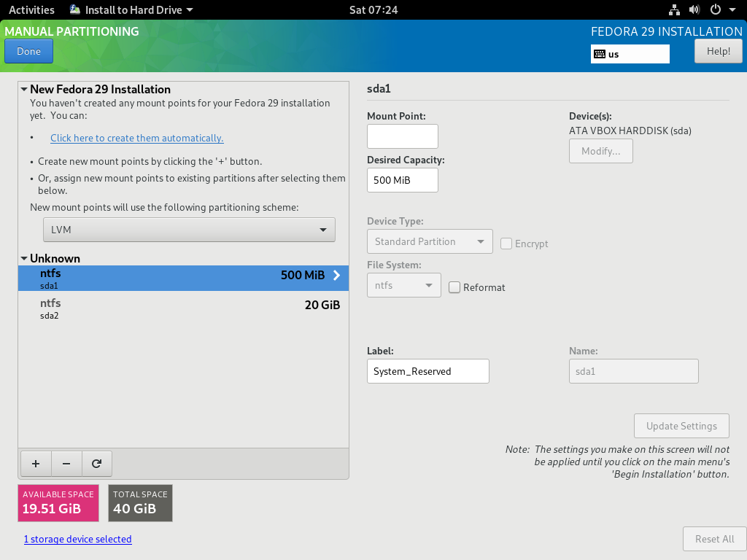Collapse the New Fedora 29 Installation section
This screenshot has width=747, height=560.
pos(24,89)
